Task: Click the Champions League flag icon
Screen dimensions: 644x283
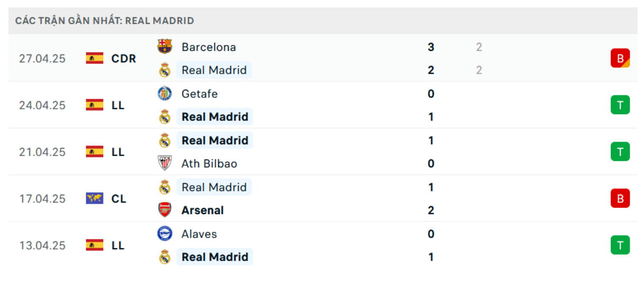Action: 95,198
